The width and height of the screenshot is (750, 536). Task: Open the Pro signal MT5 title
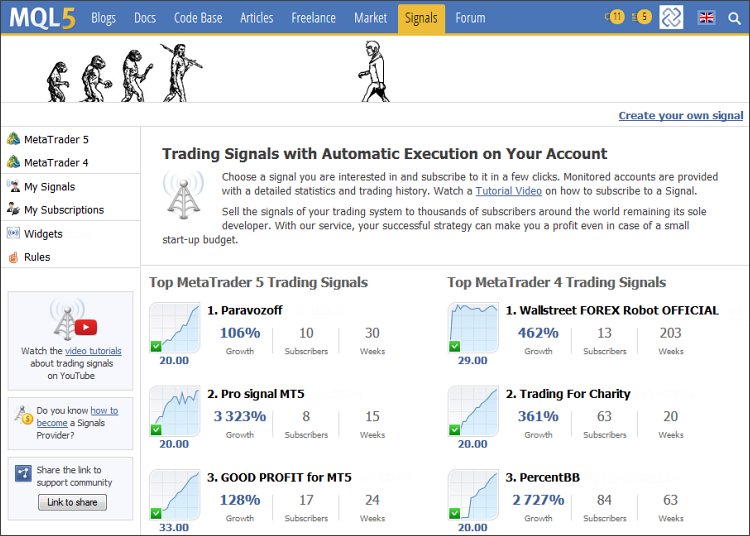click(x=256, y=394)
